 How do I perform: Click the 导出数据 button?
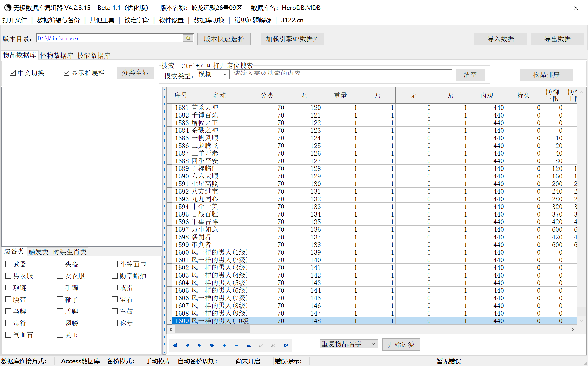(x=558, y=39)
